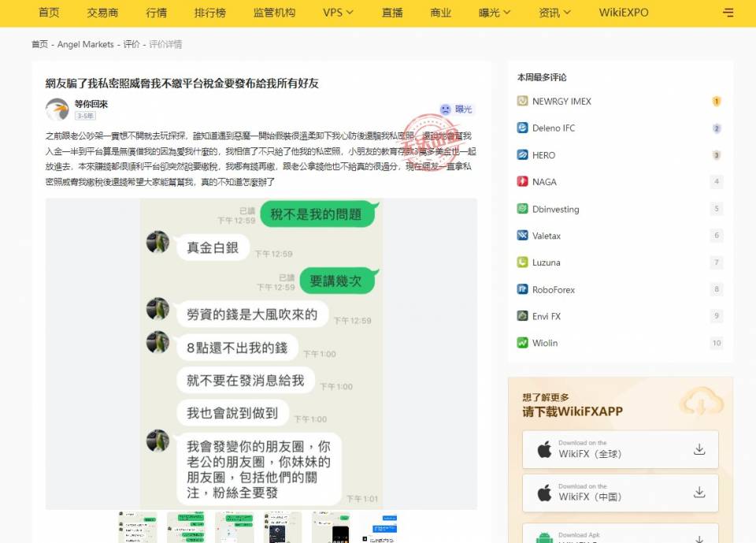Image resolution: width=756 pixels, height=543 pixels.
Task: Expand the 曝光 dropdown in navigation
Action: 495,13
